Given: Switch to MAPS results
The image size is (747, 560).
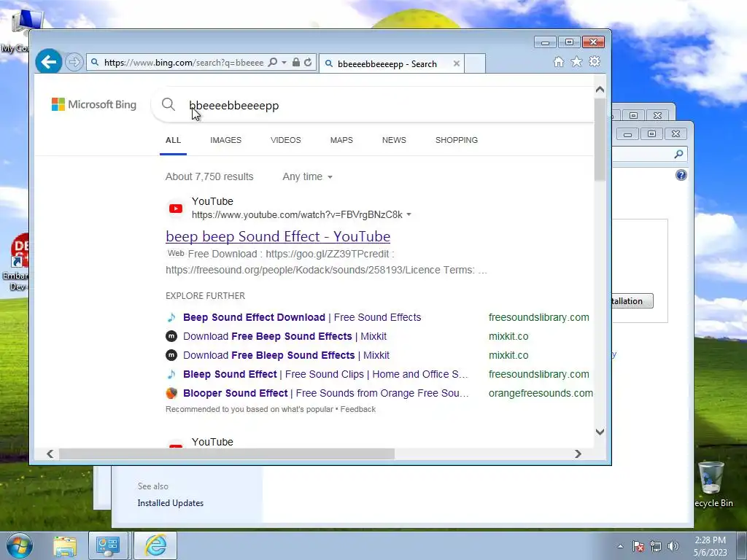Looking at the screenshot, I should coord(341,140).
